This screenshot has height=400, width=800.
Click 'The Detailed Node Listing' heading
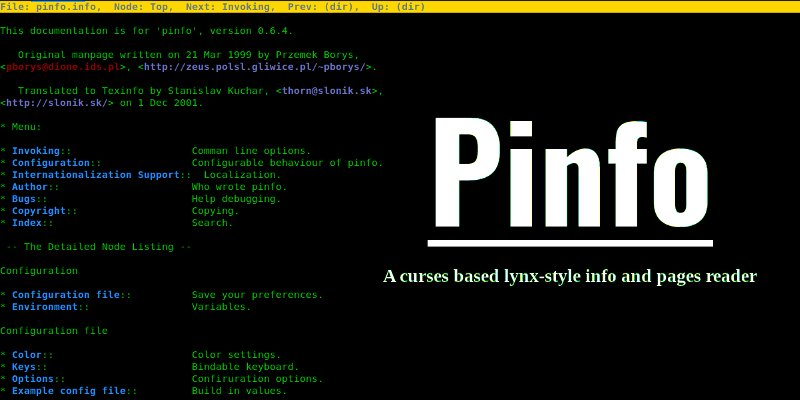[99, 247]
